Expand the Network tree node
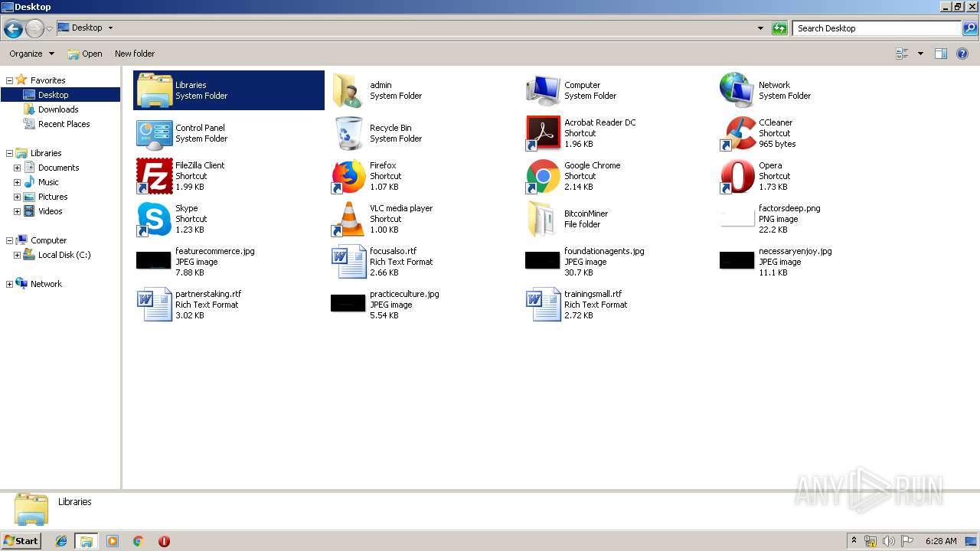Image resolution: width=980 pixels, height=551 pixels. [9, 284]
